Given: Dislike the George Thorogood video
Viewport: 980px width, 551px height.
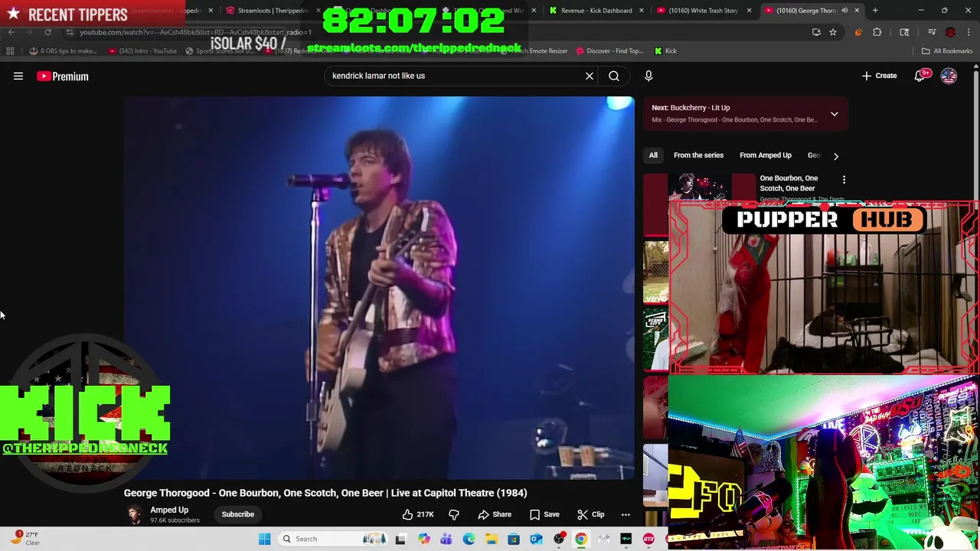Looking at the screenshot, I should pyautogui.click(x=454, y=514).
